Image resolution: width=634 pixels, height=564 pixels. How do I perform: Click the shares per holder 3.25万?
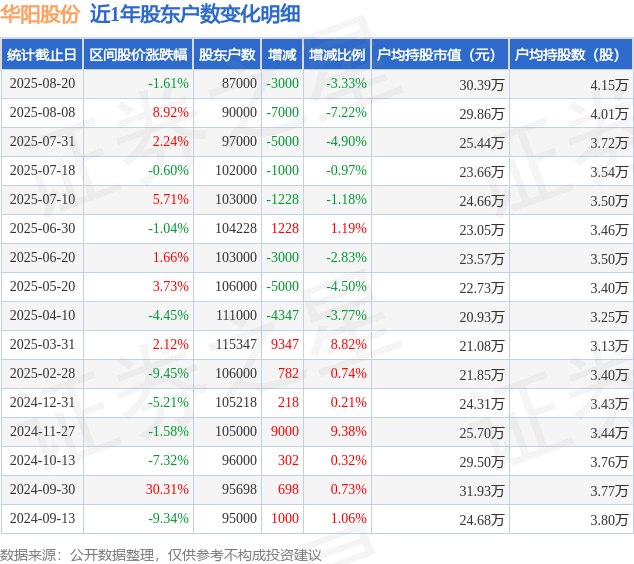[x=609, y=317]
